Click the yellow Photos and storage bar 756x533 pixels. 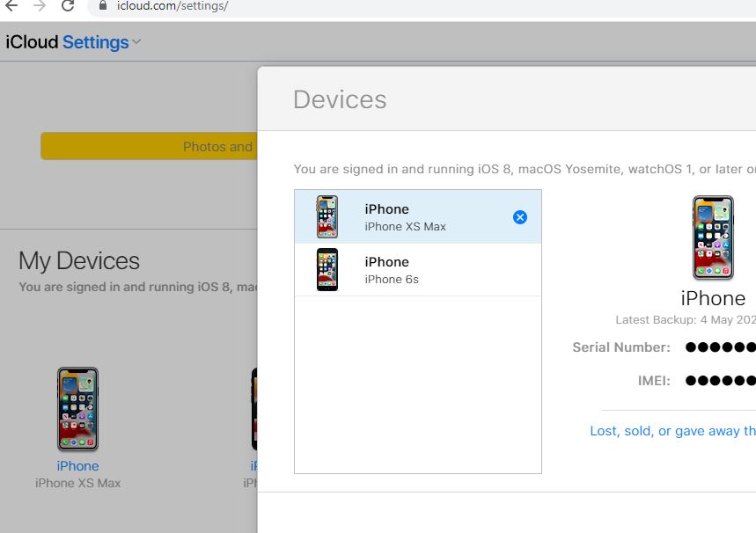149,146
